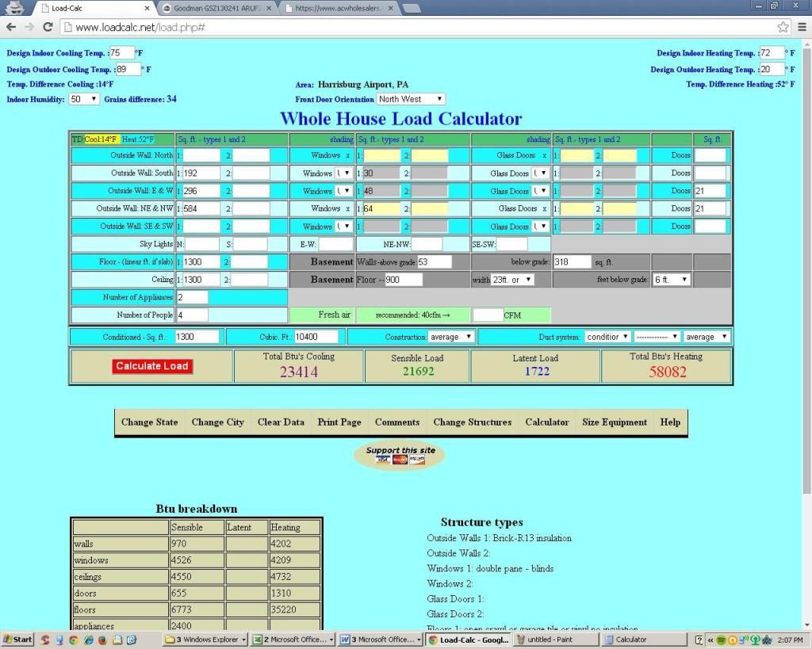812x649 pixels.
Task: Open the Excel Microsoft Office taskbar group
Action: click(x=293, y=639)
